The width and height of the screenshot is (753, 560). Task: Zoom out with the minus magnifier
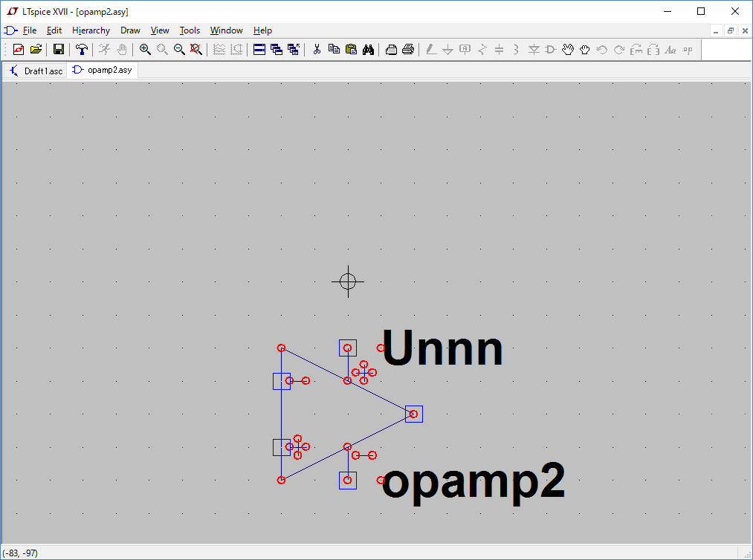179,50
